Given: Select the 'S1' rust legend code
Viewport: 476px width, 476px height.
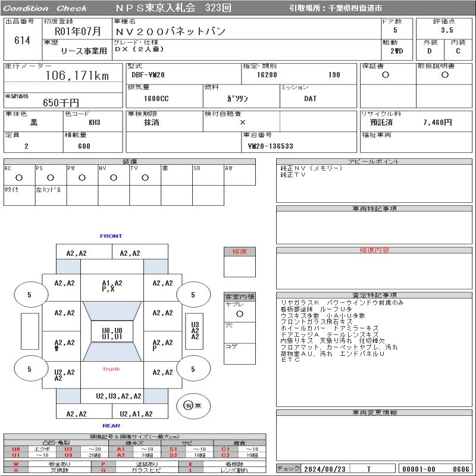Looking at the screenshot, I should coord(173,449).
